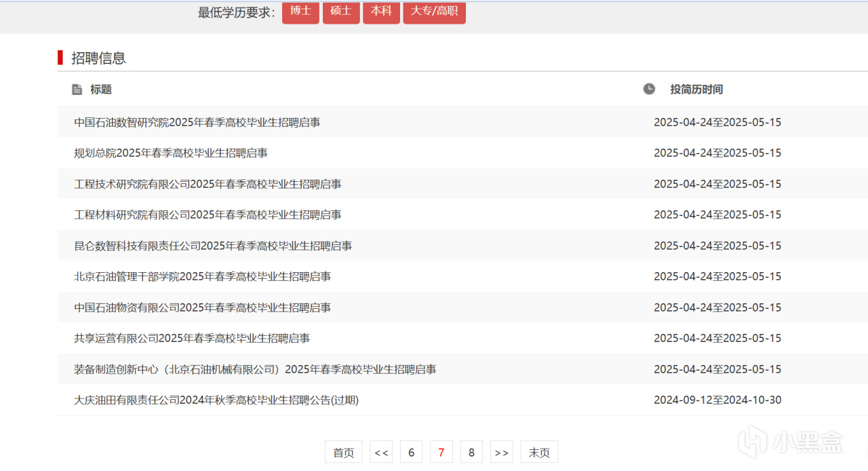Go to previous page with << button
This screenshot has height=471, width=868.
point(381,452)
